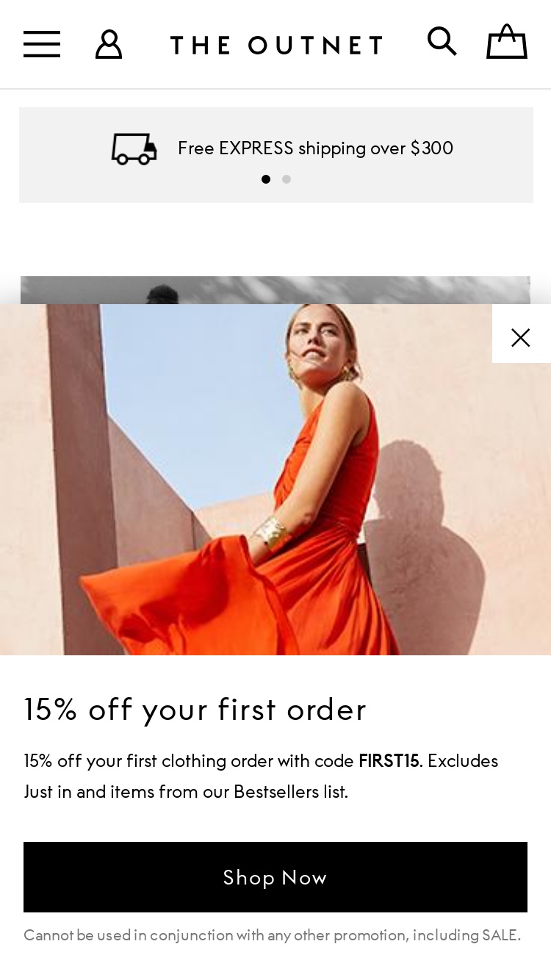
Task: Close the 15% off promo popup
Action: (521, 337)
